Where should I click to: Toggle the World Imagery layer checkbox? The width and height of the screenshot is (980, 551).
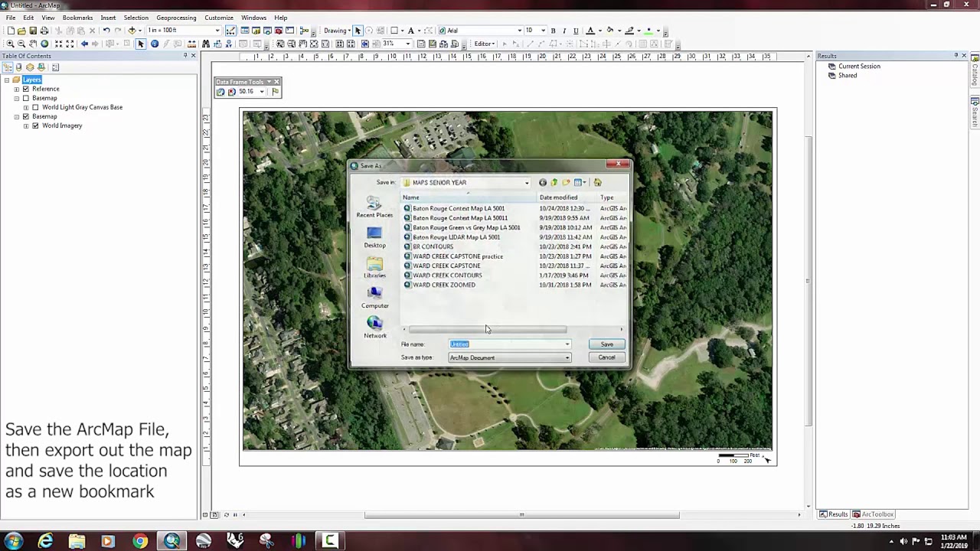coord(35,126)
